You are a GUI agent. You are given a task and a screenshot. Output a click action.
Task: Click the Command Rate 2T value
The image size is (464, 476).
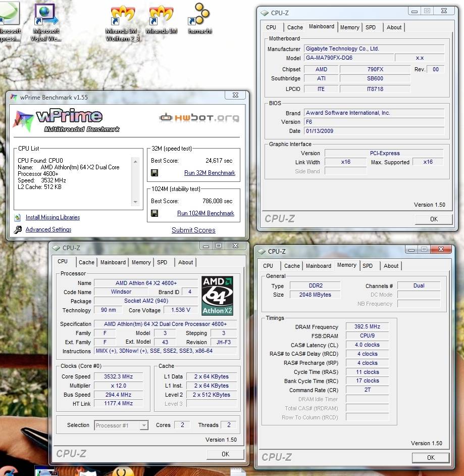coord(367,390)
